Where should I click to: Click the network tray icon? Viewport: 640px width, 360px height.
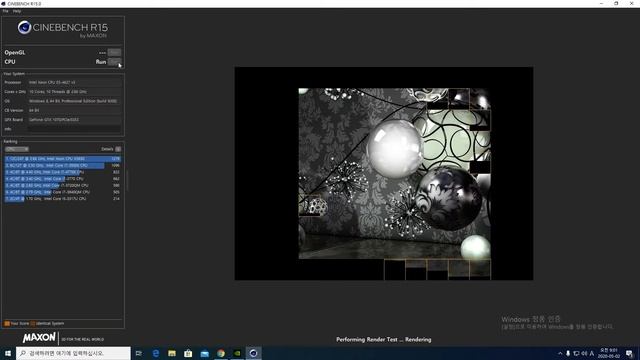(x=576, y=353)
